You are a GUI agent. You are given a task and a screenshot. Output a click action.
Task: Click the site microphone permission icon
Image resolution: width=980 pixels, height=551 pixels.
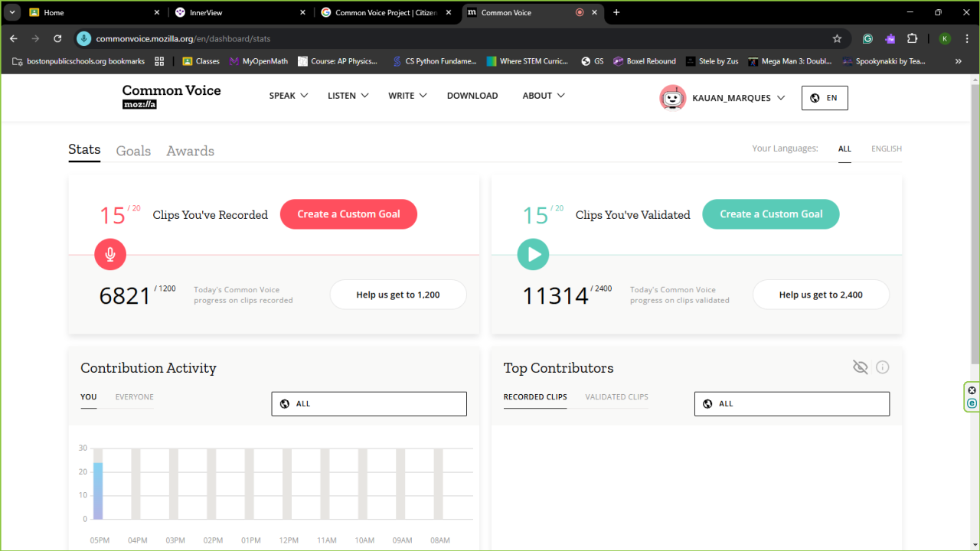[x=83, y=38]
